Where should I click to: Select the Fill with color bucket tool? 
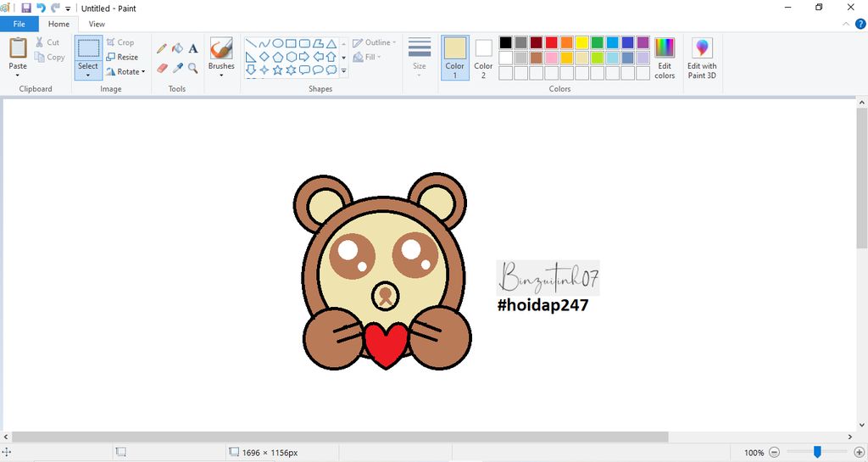(177, 48)
